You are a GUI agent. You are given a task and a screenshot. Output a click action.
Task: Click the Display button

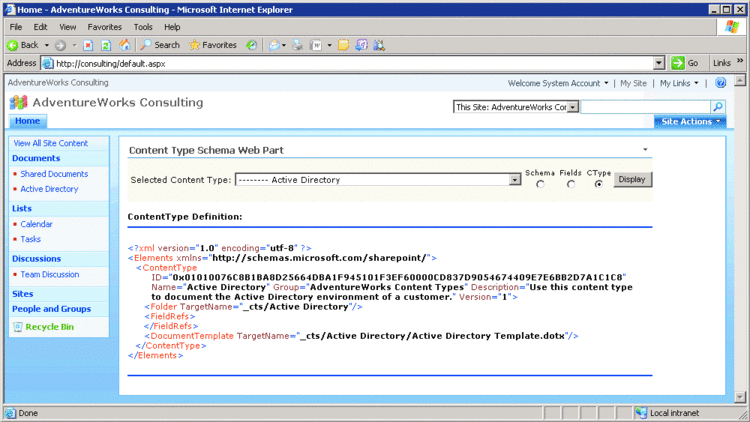click(x=632, y=179)
